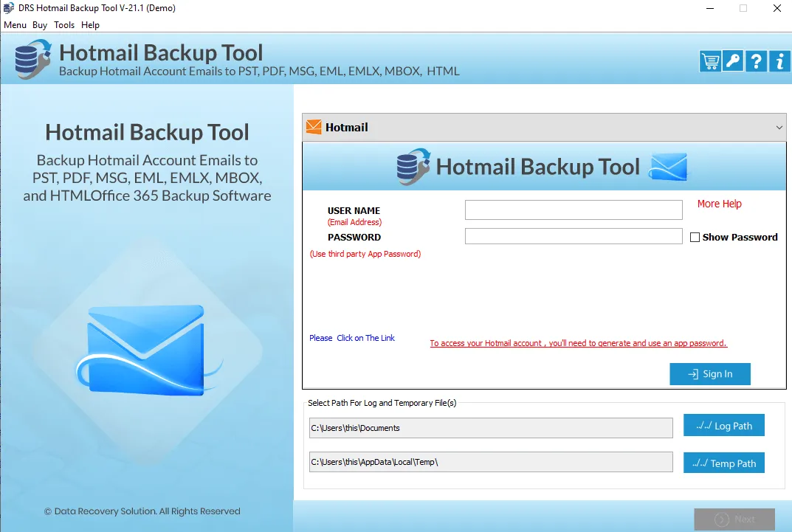Click the Temp Path button
Screen dimensions: 792x532
(724, 463)
